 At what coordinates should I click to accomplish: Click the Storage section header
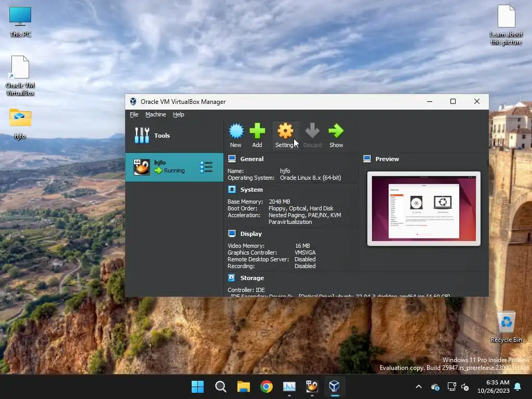click(252, 278)
